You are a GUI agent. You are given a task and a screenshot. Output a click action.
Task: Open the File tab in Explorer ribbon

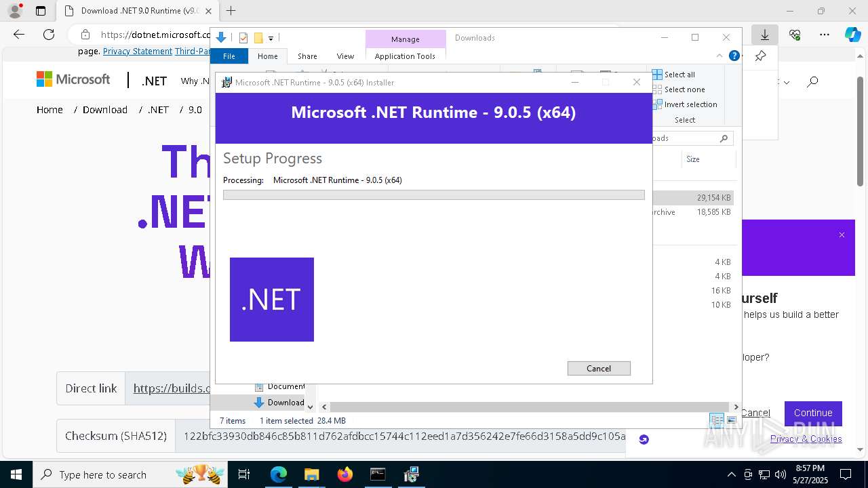[x=229, y=56]
